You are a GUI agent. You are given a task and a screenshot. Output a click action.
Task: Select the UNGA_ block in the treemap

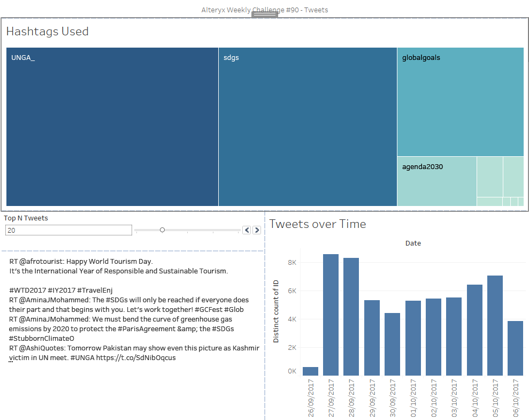click(112, 127)
